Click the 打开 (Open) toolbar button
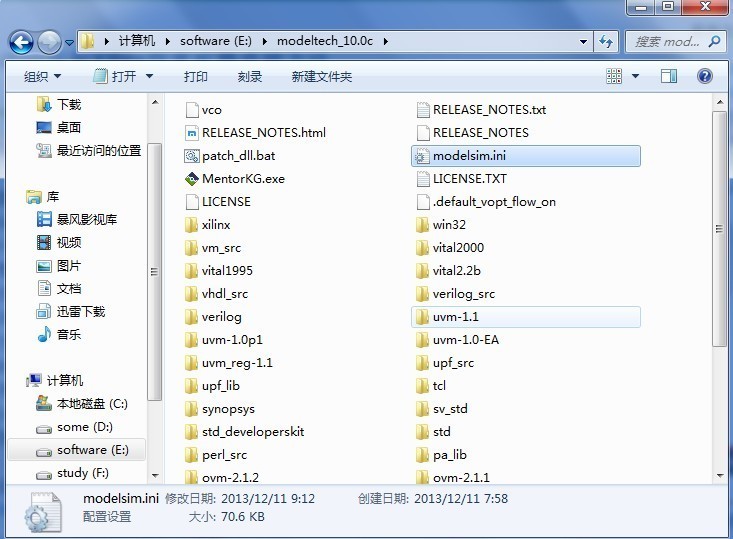This screenshot has height=539, width=733. pos(124,77)
